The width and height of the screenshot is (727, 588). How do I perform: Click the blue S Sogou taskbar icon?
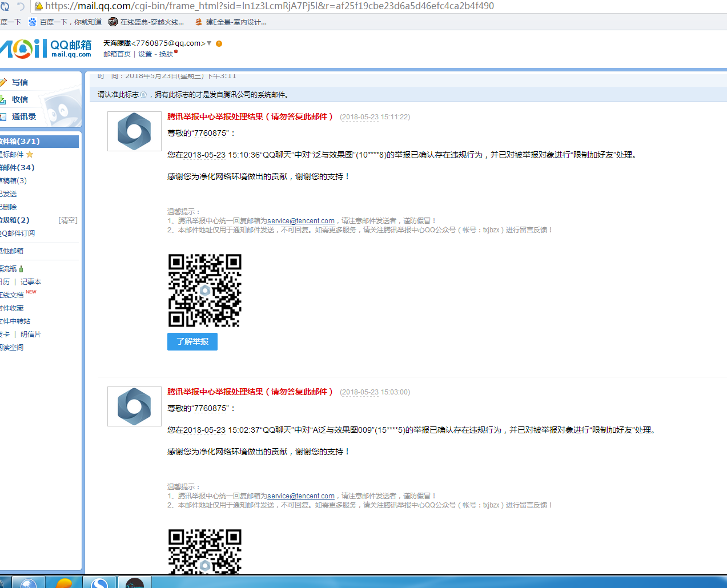click(99, 583)
